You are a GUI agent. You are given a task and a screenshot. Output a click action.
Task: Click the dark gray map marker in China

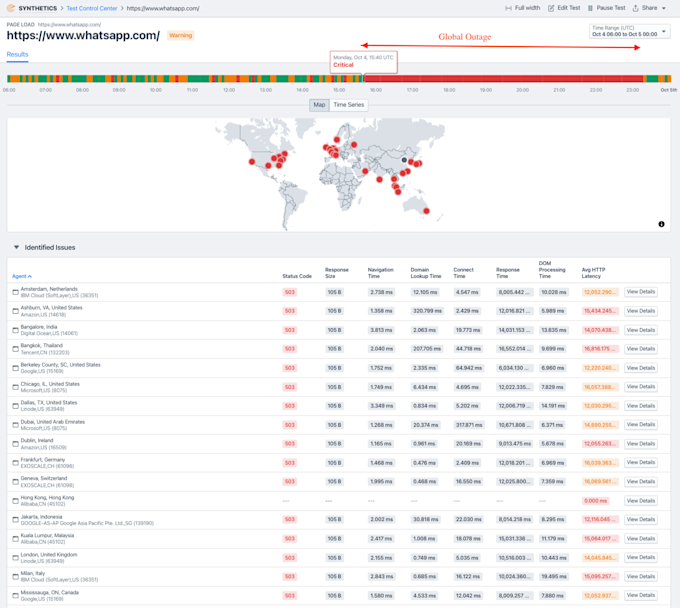(x=404, y=160)
